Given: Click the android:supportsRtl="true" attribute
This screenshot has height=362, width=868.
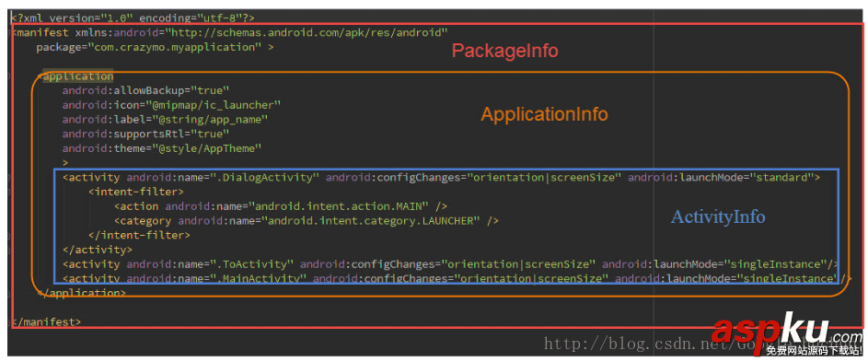Looking at the screenshot, I should [x=145, y=134].
